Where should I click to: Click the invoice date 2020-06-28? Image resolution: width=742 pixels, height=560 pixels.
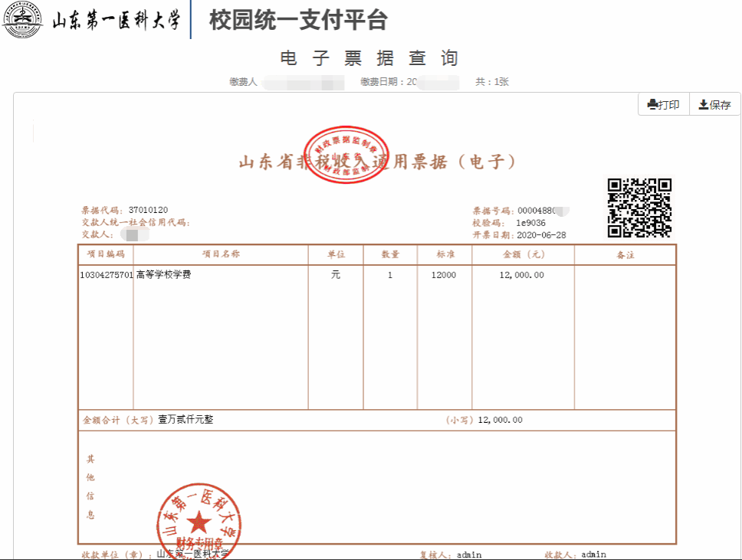pos(541,235)
